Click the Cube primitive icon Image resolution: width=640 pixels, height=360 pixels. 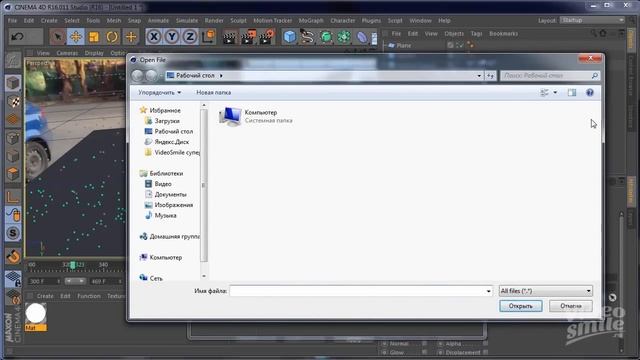(289, 37)
